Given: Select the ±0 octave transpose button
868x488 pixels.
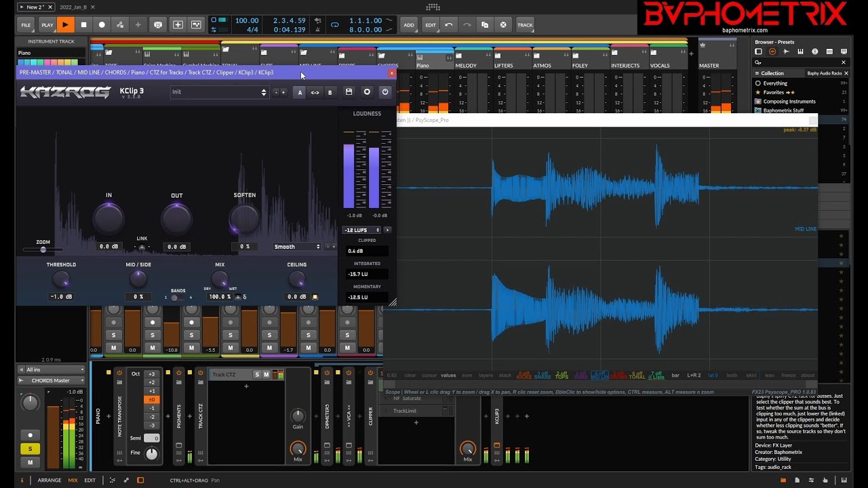Looking at the screenshot, I should pos(152,400).
